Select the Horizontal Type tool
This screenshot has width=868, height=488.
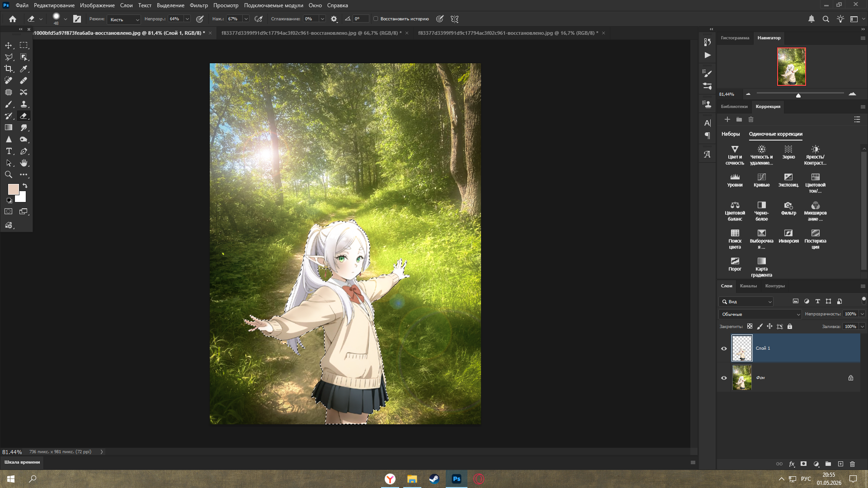tap(9, 151)
